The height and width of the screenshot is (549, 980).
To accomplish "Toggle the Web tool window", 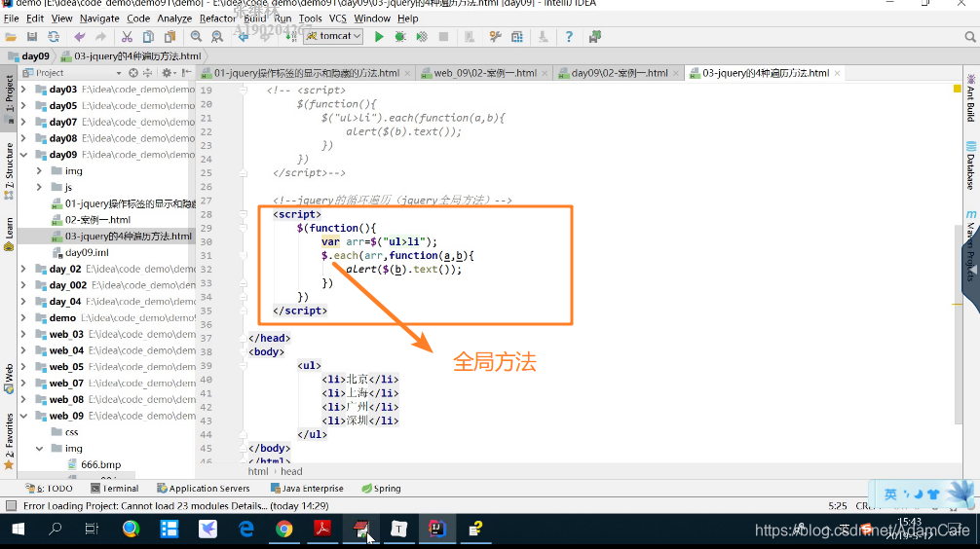I will coord(9,379).
